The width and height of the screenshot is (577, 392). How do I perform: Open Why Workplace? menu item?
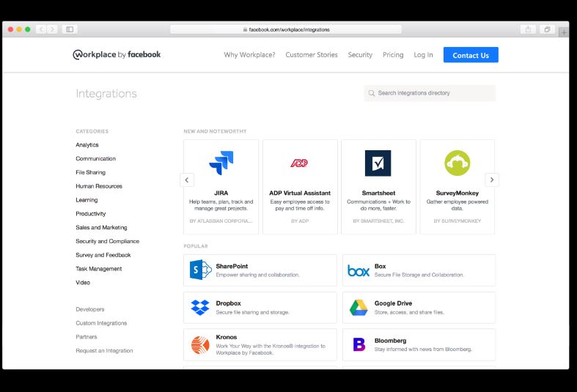click(x=249, y=55)
